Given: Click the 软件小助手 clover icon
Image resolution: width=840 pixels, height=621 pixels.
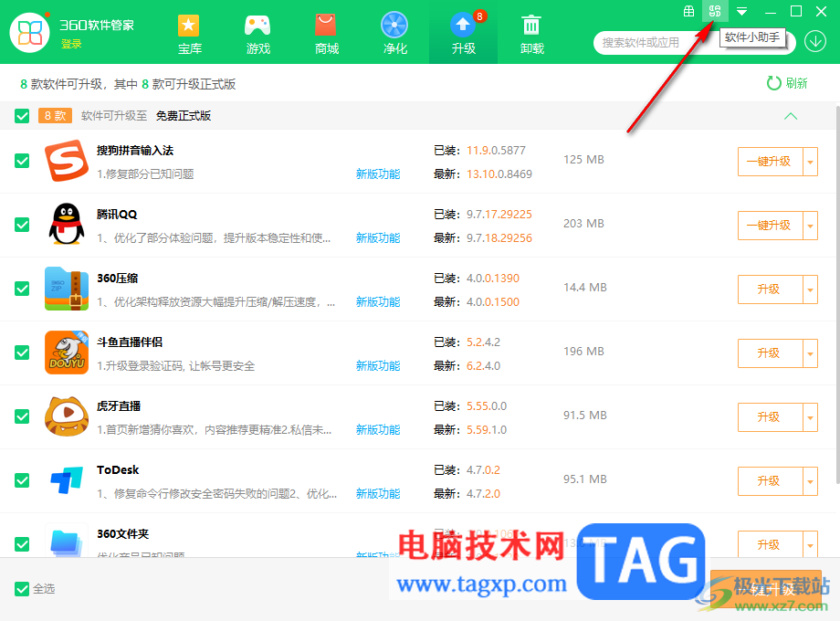Looking at the screenshot, I should coord(715,11).
